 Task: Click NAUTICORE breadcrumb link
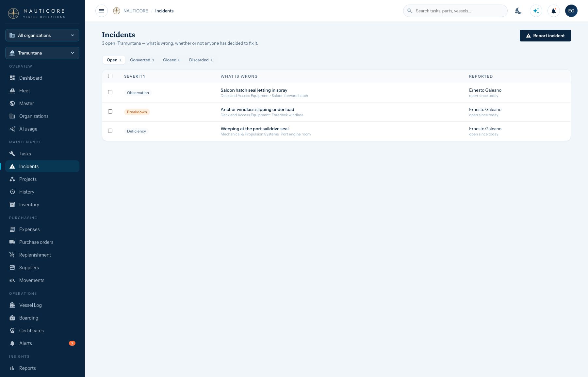click(136, 11)
